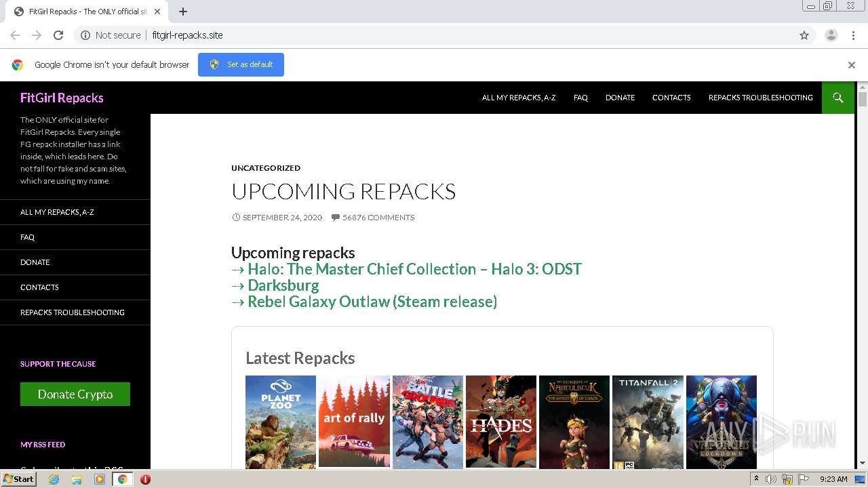The width and height of the screenshot is (868, 488).
Task: Open the 56876 COMMENTS link
Action: (378, 218)
